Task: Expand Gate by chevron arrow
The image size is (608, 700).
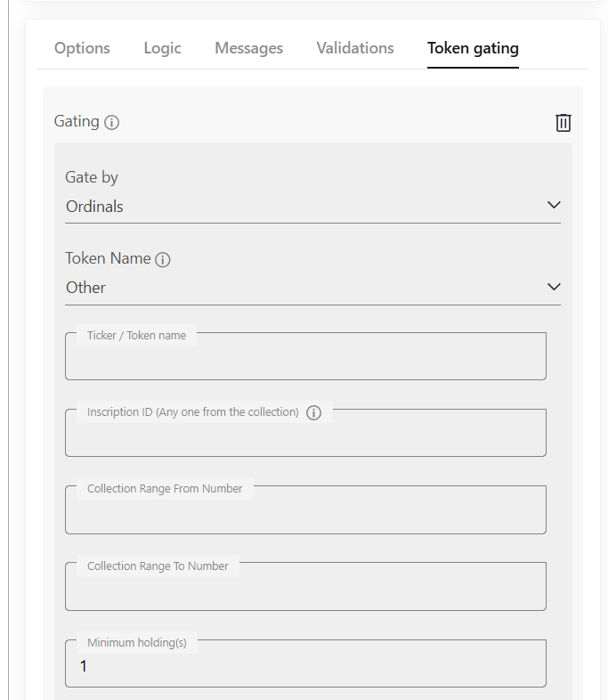Action: (x=554, y=205)
